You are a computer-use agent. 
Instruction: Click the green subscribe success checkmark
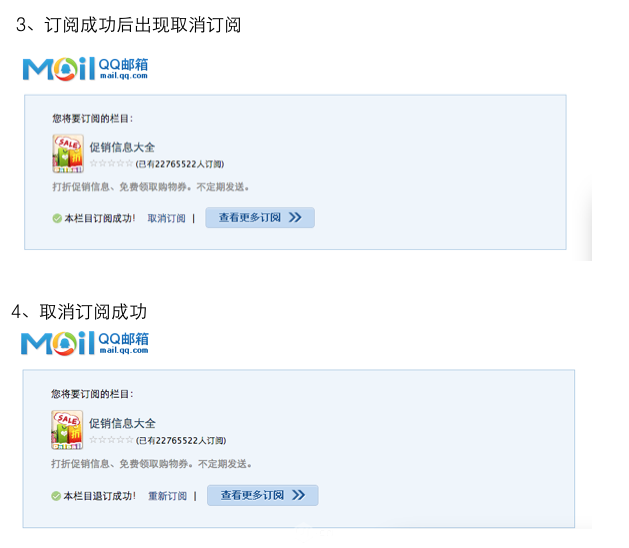click(57, 218)
